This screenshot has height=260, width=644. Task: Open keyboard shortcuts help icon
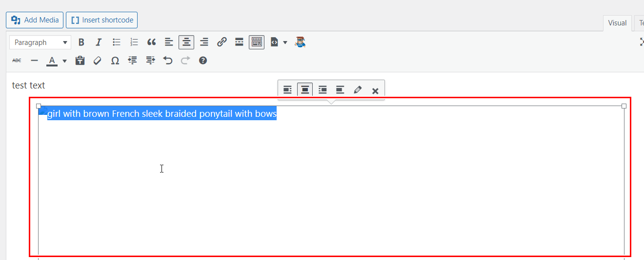203,61
